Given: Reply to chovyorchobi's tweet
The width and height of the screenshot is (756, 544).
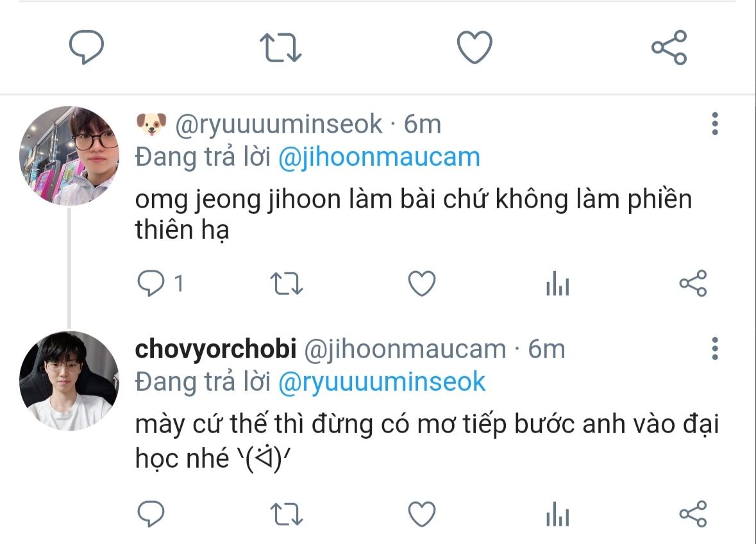Looking at the screenshot, I should click(x=151, y=514).
